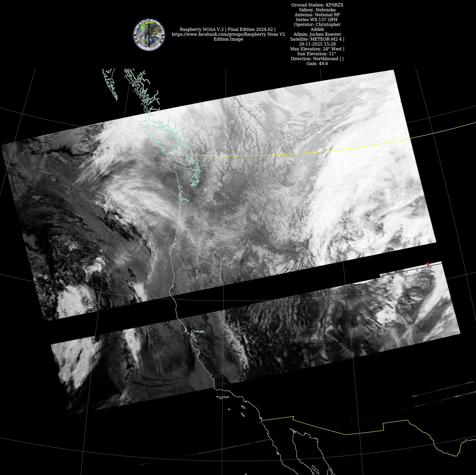Click the 'Raspberry NOAA V.2 | Final Edition' title text

[228, 29]
